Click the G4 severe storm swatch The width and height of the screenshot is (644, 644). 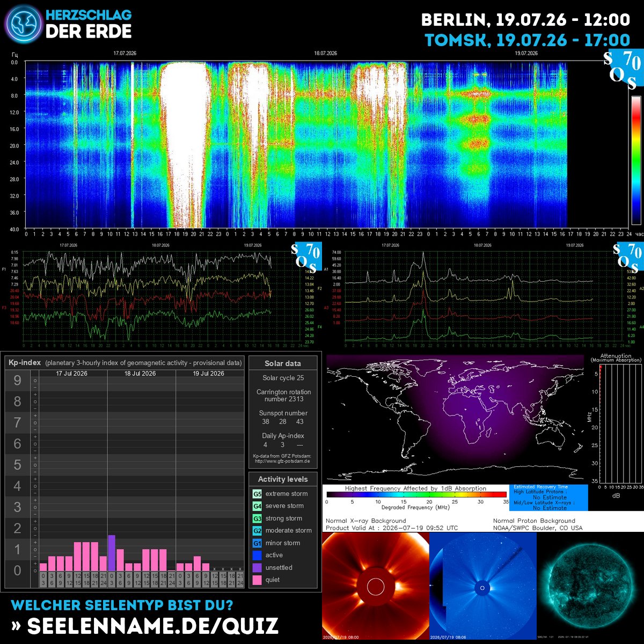point(257,506)
